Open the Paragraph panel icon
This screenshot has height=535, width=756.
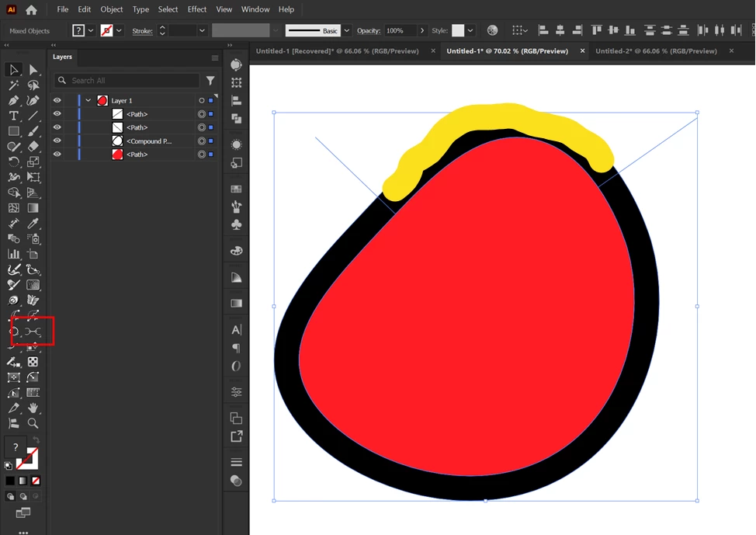236,348
